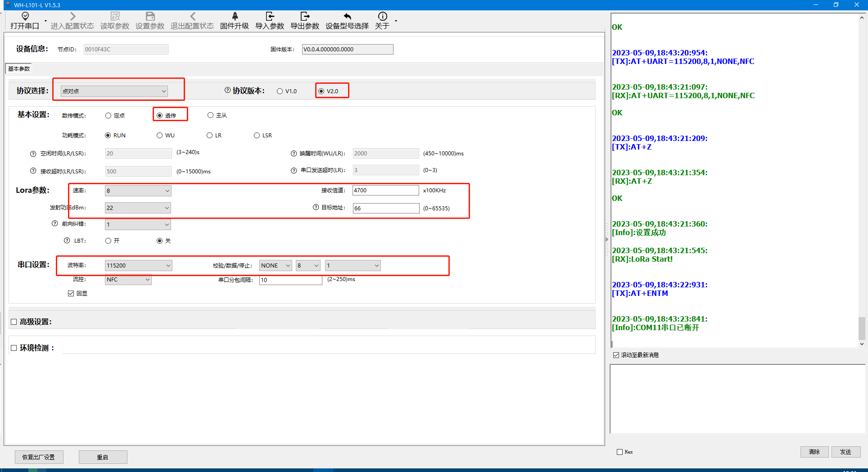Open Device Model Selection (设备型号选择) icon

(x=347, y=17)
